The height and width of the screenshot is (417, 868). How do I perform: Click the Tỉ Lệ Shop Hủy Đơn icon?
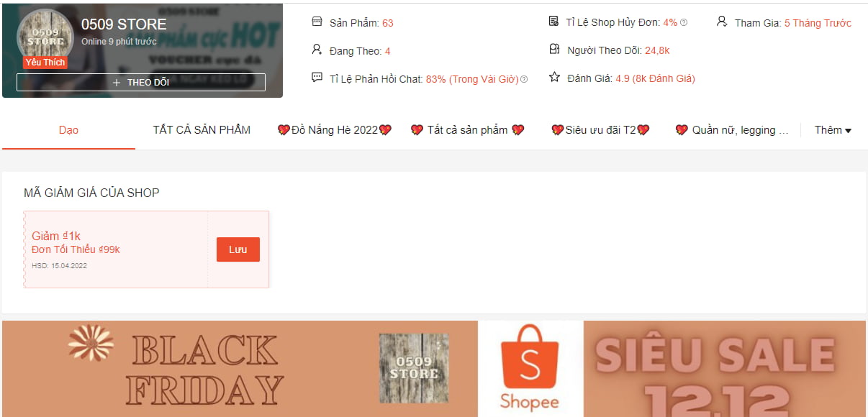pyautogui.click(x=553, y=22)
